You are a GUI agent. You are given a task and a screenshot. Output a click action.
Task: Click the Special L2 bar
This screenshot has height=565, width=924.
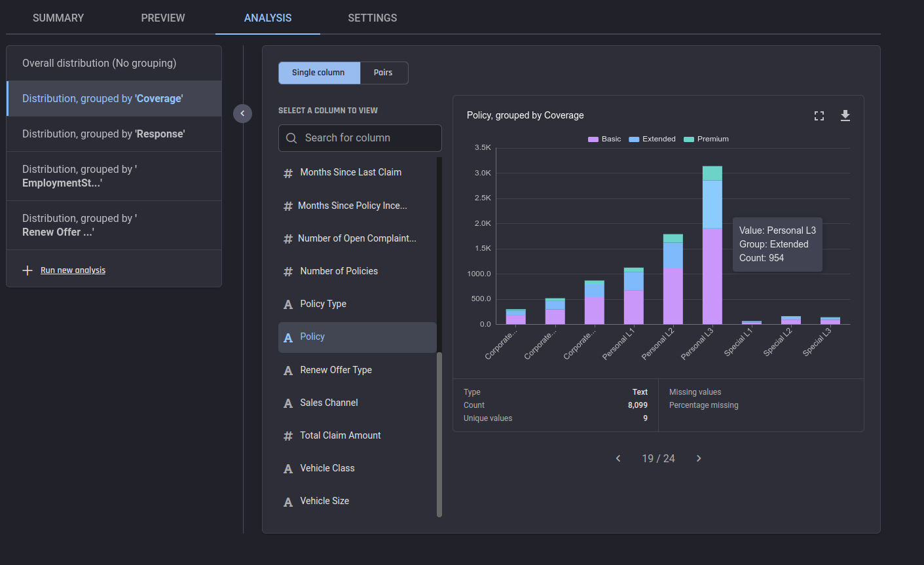(x=791, y=320)
